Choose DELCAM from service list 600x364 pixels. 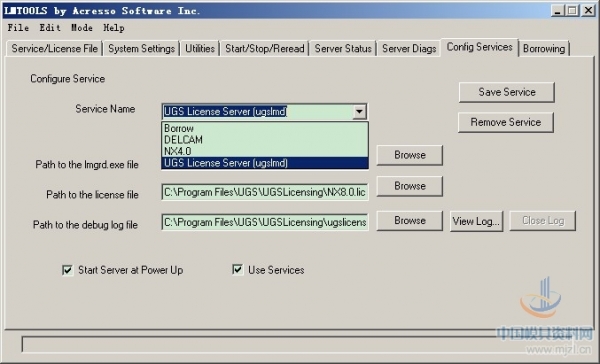point(265,140)
